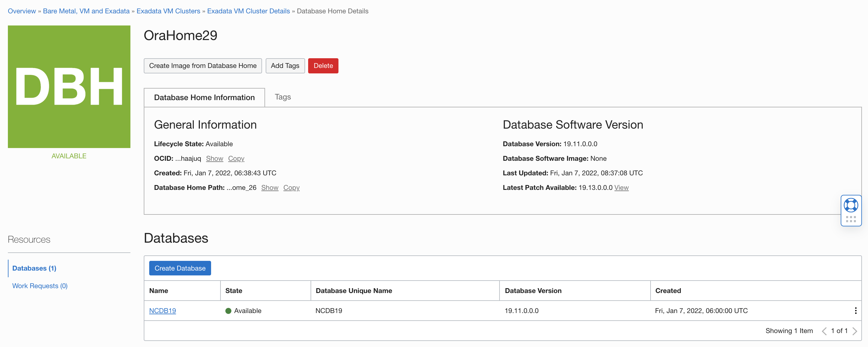
Task: Select Database Home Information tab
Action: tap(204, 98)
